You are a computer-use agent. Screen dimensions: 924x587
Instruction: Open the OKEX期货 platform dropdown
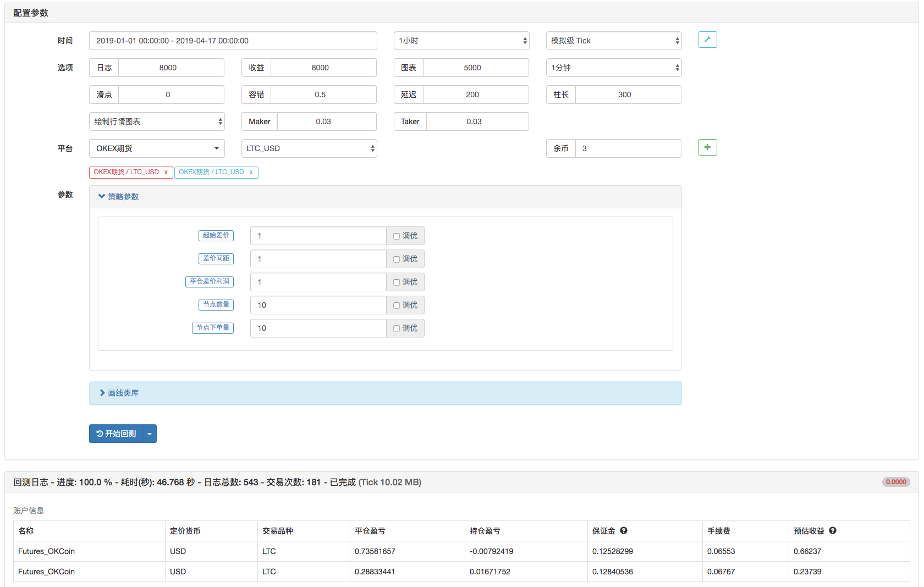[157, 148]
